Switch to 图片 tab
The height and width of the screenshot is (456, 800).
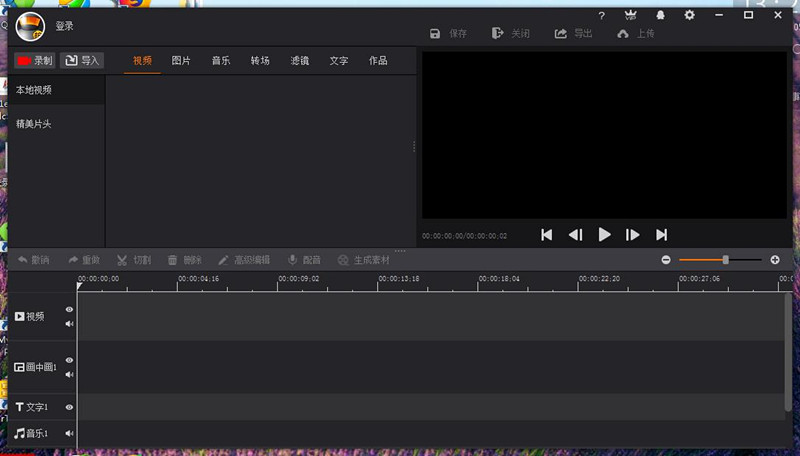pos(181,61)
